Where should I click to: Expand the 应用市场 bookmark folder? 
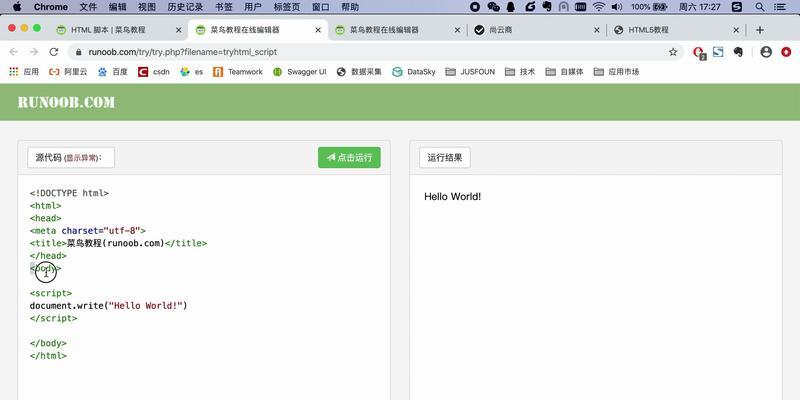tap(616, 72)
